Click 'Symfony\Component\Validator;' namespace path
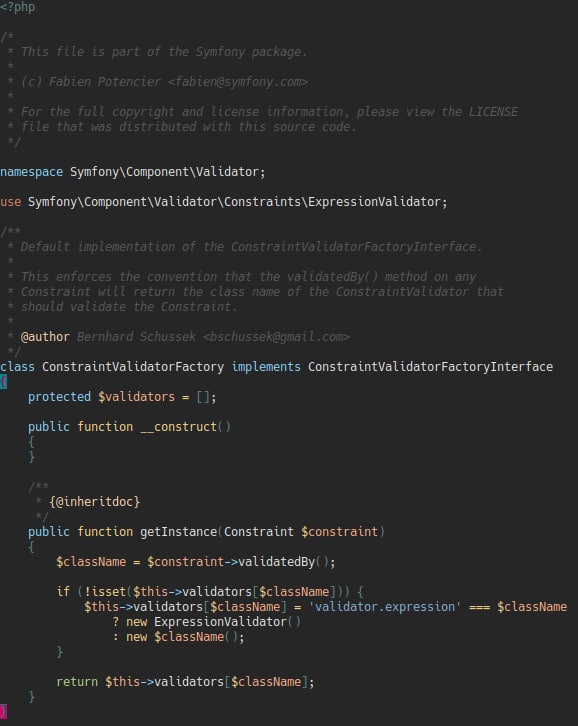The height and width of the screenshot is (726, 578). [x=168, y=172]
